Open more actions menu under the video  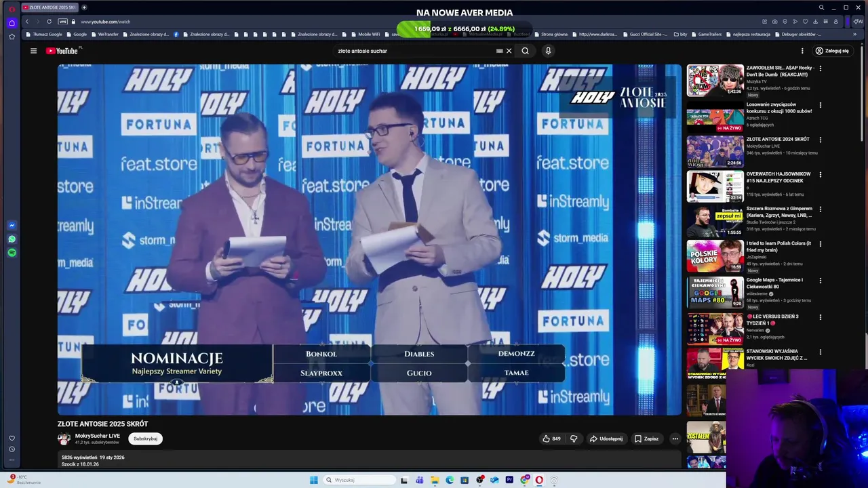[x=675, y=439]
